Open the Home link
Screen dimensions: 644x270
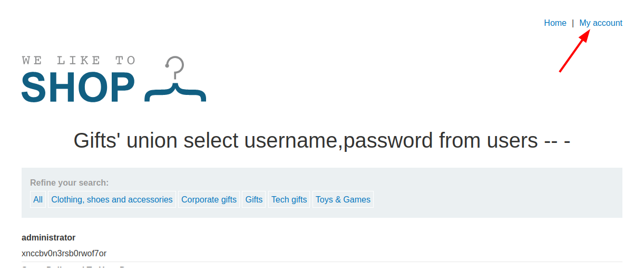click(x=555, y=23)
